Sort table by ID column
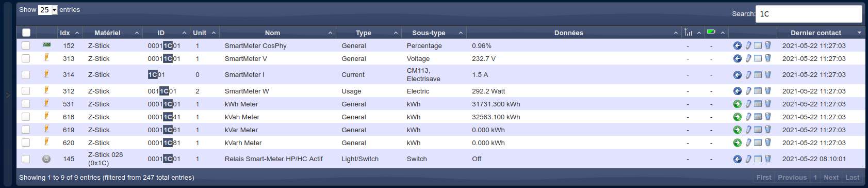 coord(166,33)
